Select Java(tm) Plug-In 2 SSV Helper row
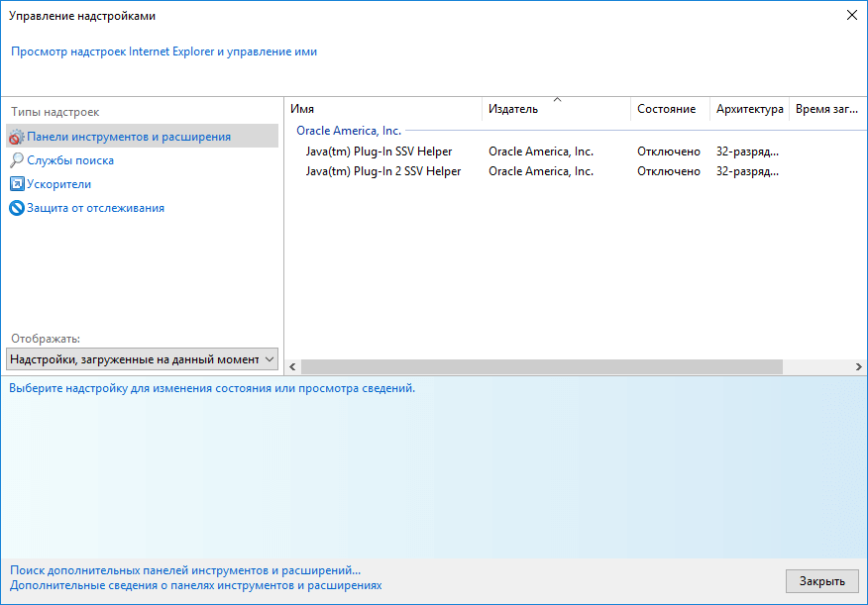 (576, 171)
